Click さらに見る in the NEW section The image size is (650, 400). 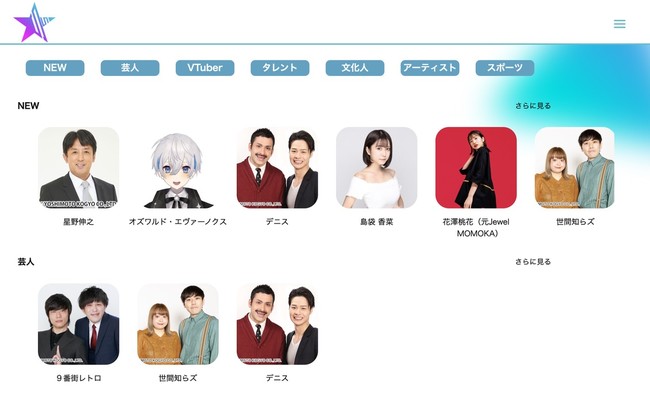[x=533, y=106]
